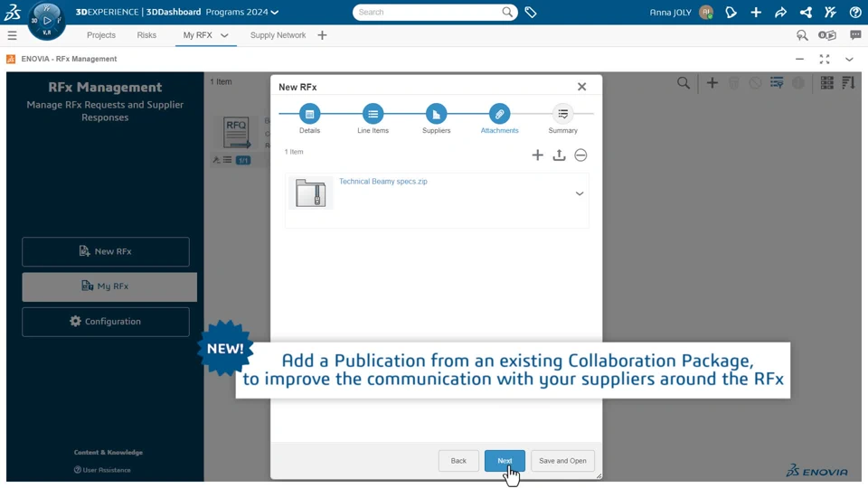The height and width of the screenshot is (488, 868).
Task: Click the sort icon in RFx toolbar
Action: tap(849, 83)
